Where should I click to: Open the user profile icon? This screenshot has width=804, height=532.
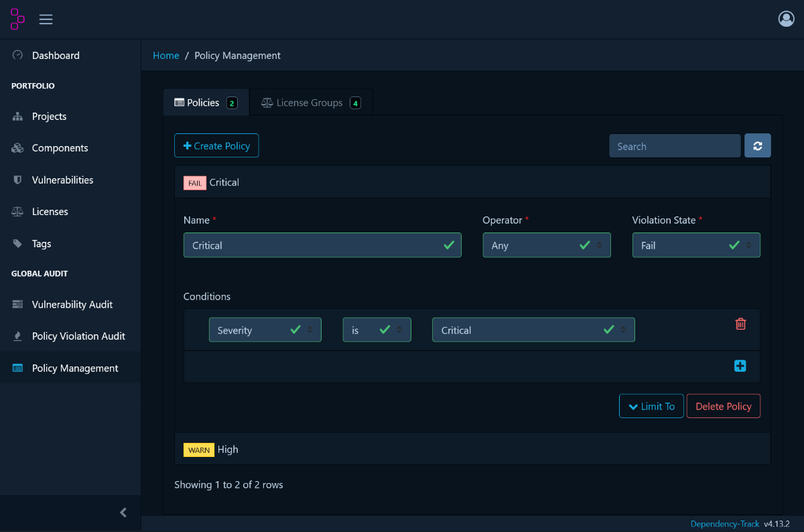coord(786,19)
